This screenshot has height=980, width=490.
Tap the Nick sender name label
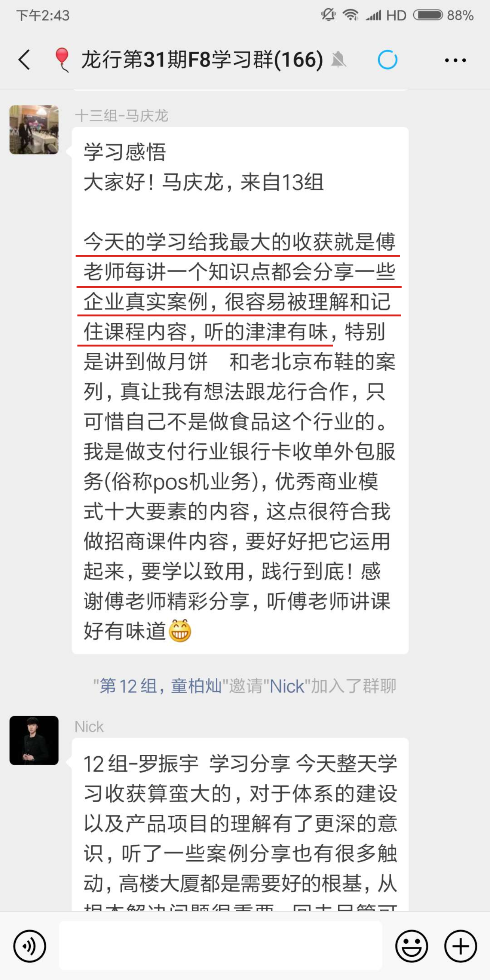[x=89, y=727]
